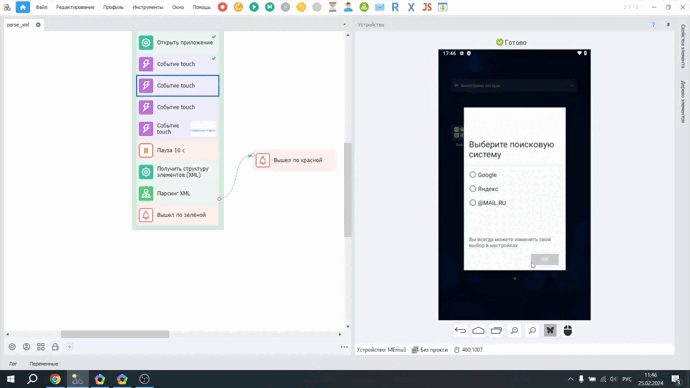Click the lock icon below canvas
690x388 pixels.
pos(55,347)
